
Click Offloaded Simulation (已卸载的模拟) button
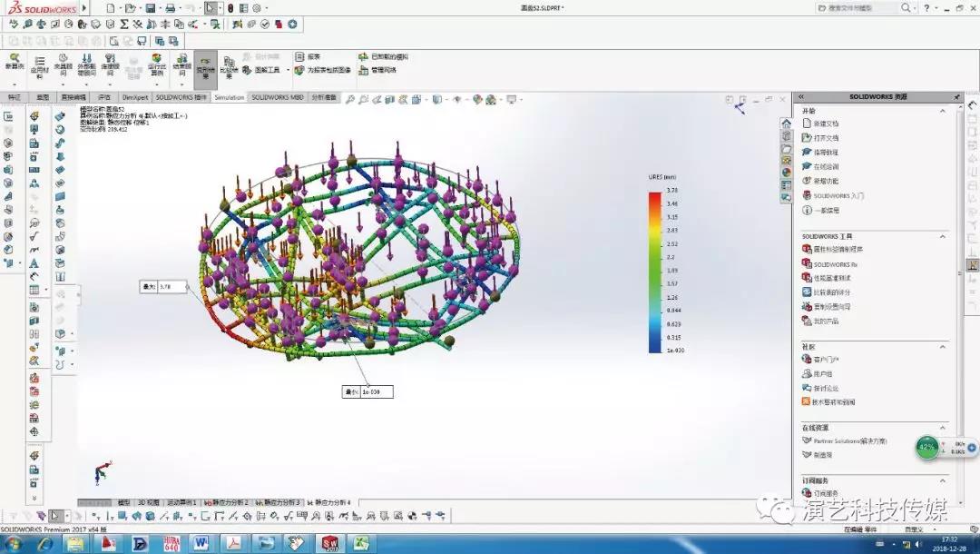[x=384, y=56]
